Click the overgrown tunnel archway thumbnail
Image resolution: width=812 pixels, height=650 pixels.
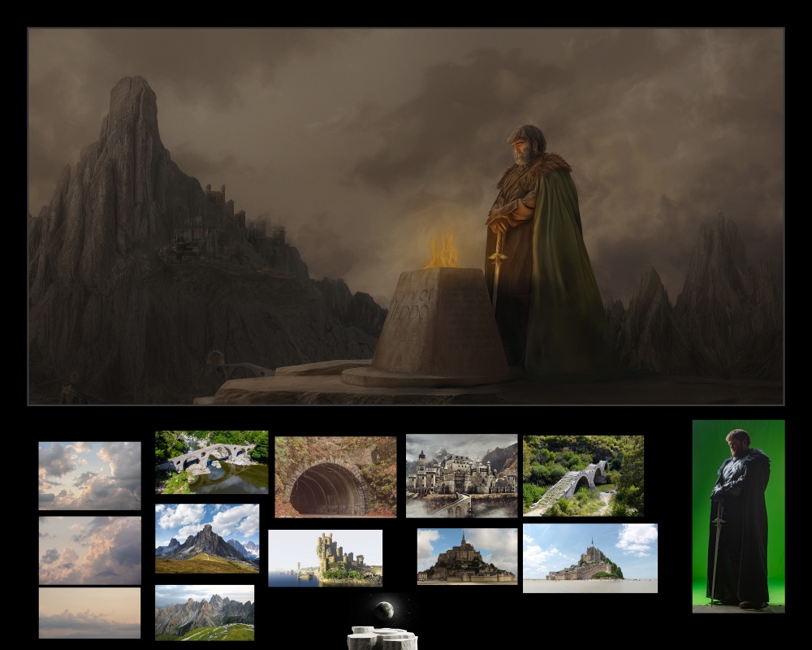tap(335, 477)
